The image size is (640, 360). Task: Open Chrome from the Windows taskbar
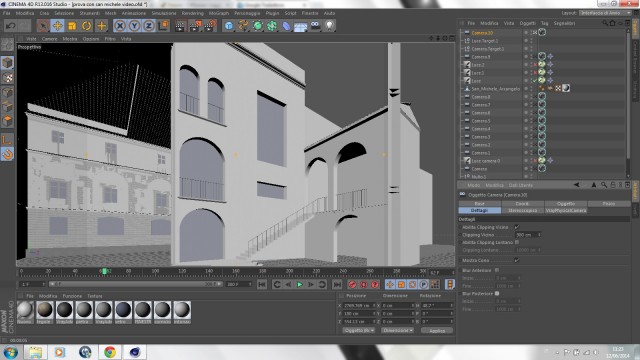click(109, 352)
